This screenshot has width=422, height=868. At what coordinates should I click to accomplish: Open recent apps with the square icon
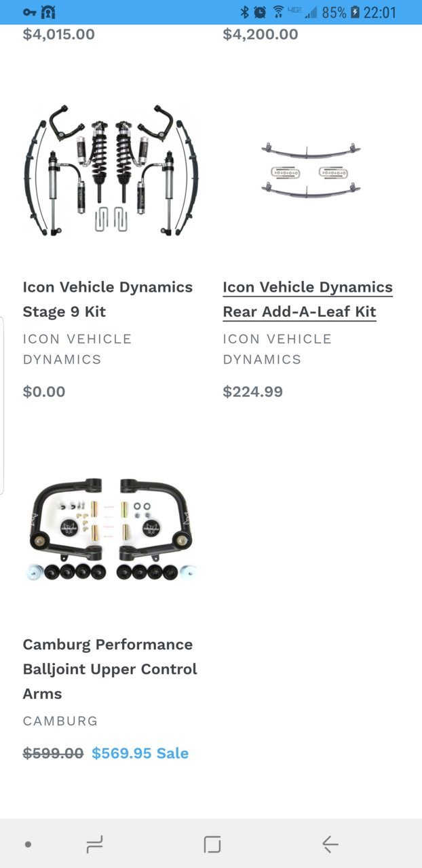[212, 844]
